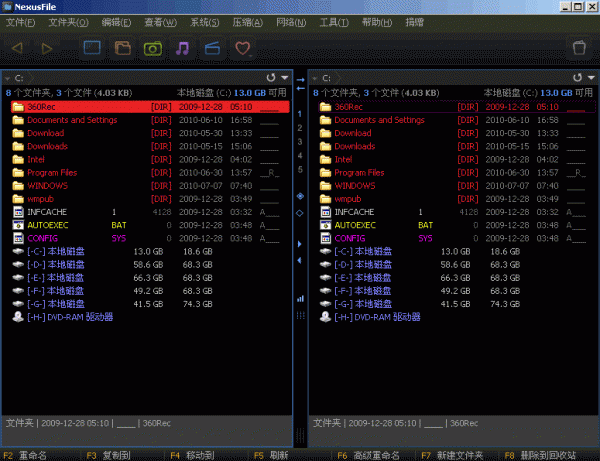This screenshot has width=600, height=461.
Task: Click the CONFIG file icon in right pane
Action: click(326, 238)
